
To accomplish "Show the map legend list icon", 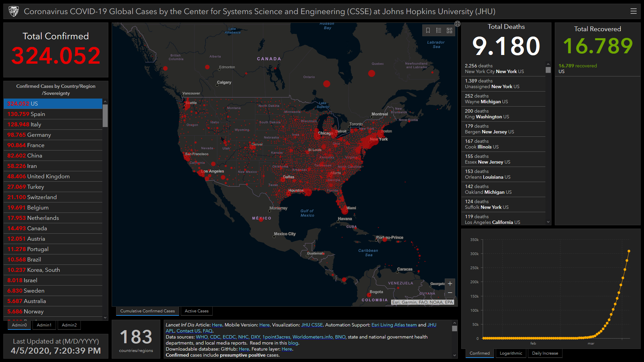I will (x=439, y=31).
